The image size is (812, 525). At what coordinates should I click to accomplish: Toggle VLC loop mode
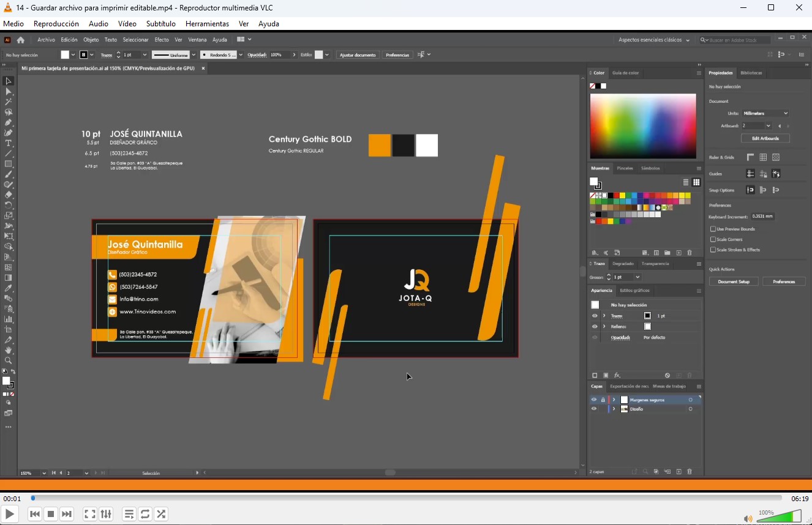[x=145, y=514]
